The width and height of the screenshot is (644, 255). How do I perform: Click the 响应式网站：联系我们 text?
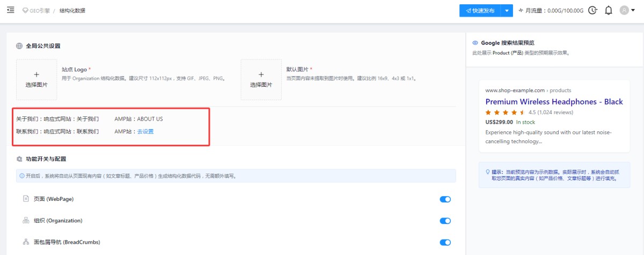(x=71, y=131)
